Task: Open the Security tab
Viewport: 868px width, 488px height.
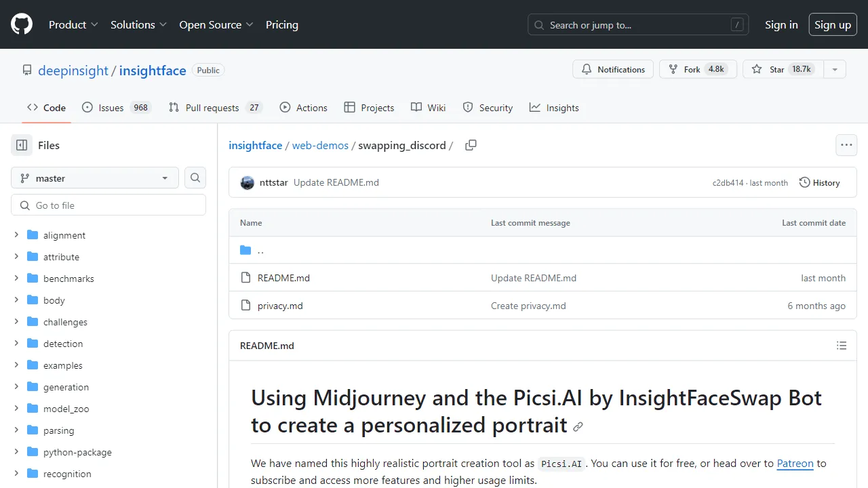Action: pos(488,108)
